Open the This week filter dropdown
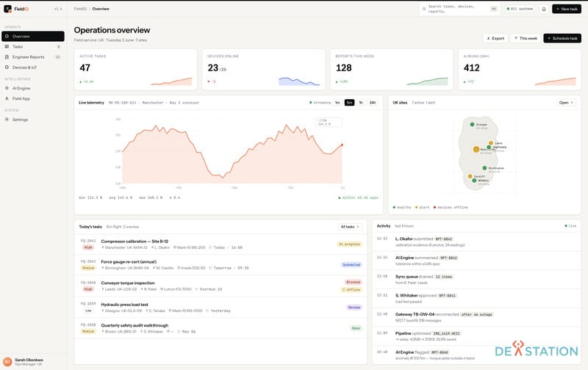 click(x=526, y=38)
